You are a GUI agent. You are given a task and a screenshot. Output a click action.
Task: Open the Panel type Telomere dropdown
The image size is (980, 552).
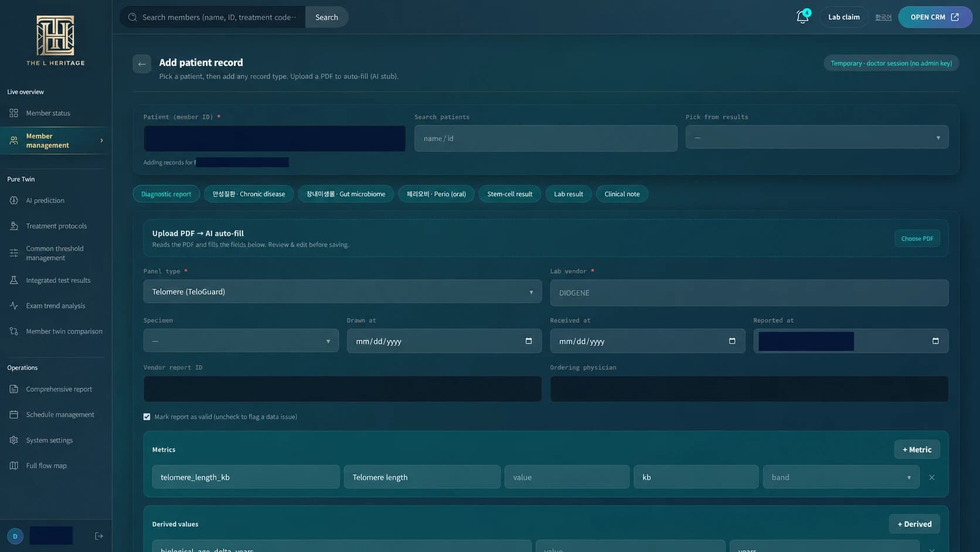[342, 292]
